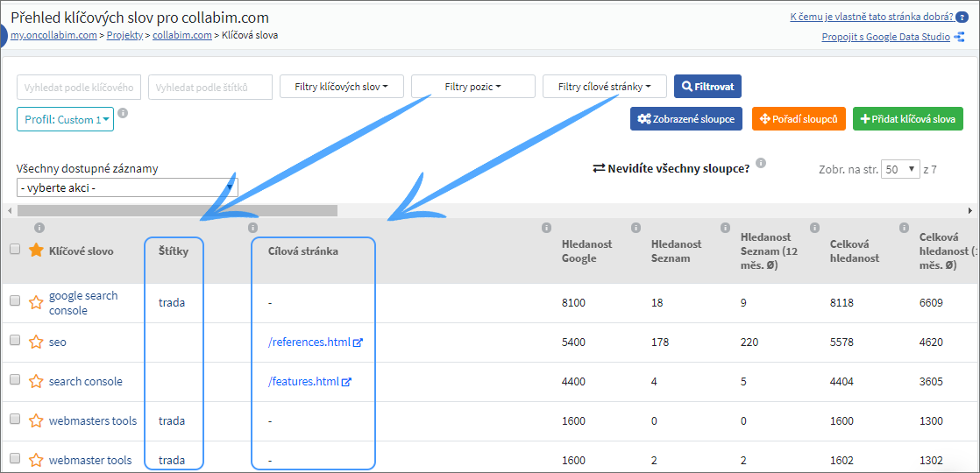The image size is (980, 473).
Task: Change records per page from 50
Action: pyautogui.click(x=900, y=169)
